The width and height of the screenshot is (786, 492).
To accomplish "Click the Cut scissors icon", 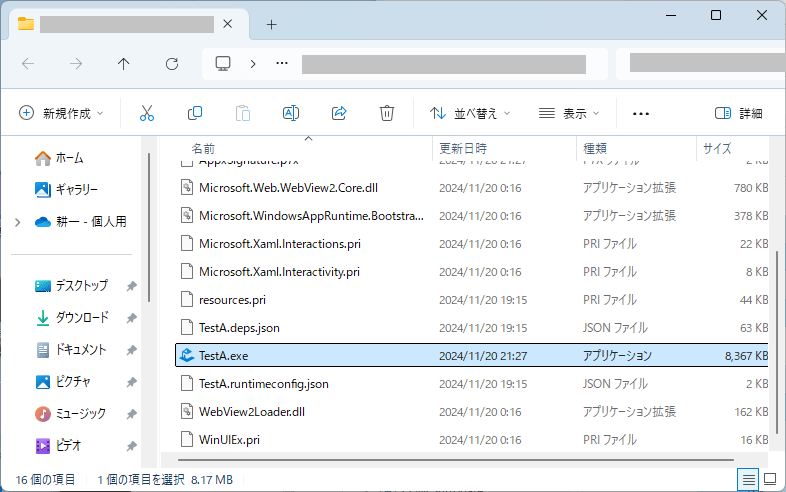I will click(x=146, y=113).
